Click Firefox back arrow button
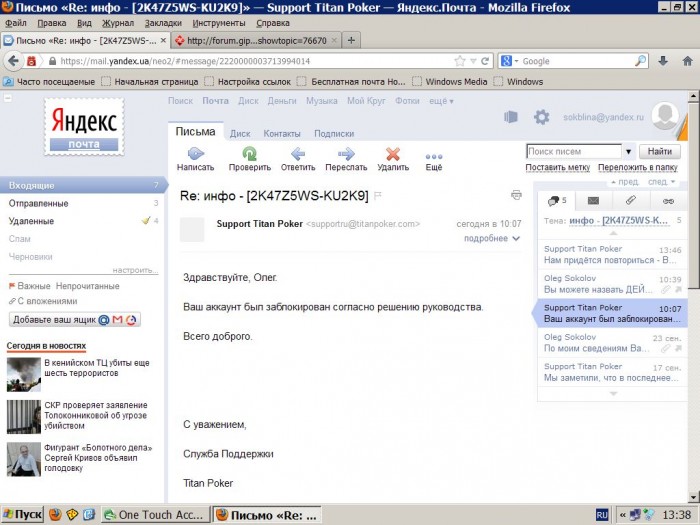 coord(13,61)
